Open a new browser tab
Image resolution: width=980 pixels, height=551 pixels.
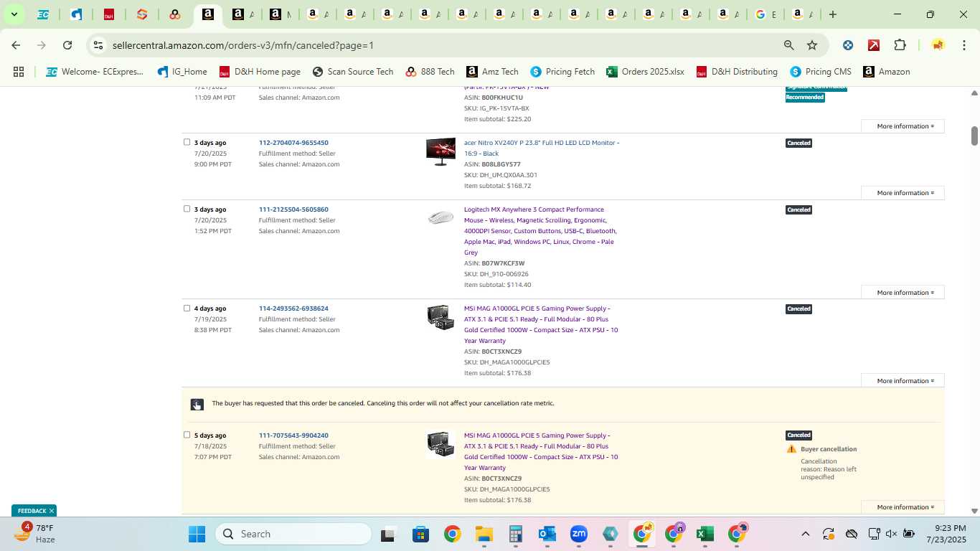tap(832, 14)
